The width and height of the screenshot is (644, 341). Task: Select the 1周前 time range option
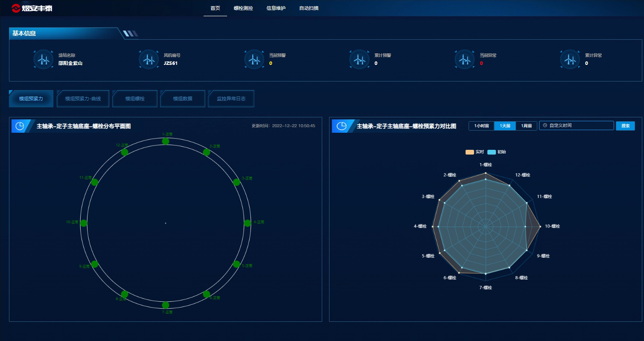[x=526, y=126]
